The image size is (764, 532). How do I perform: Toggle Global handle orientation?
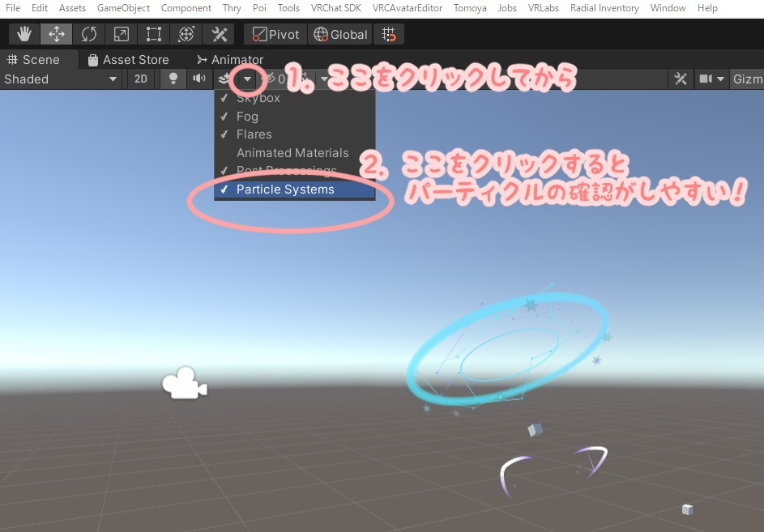(339, 34)
